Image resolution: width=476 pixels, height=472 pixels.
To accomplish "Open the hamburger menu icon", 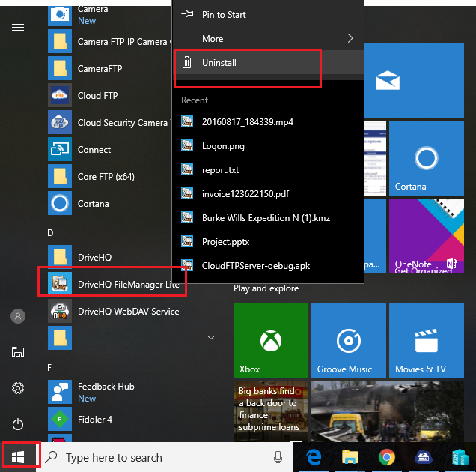I will [18, 27].
